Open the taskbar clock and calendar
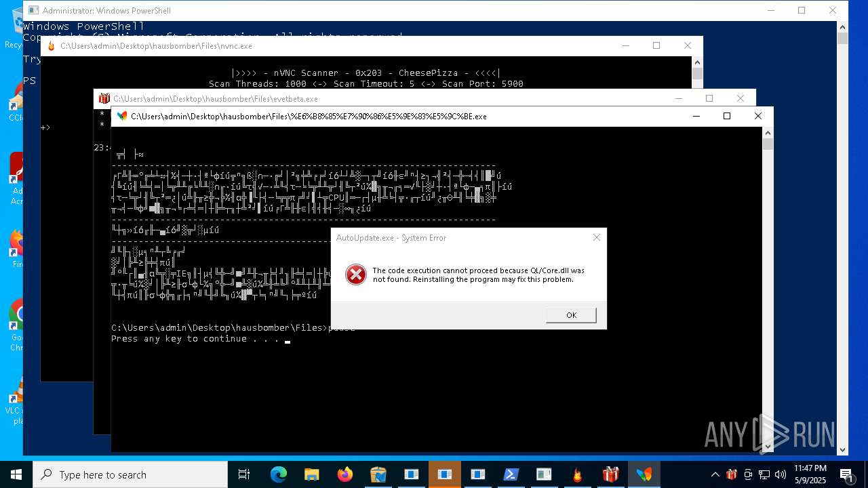The height and width of the screenshot is (488, 868). pos(810,474)
